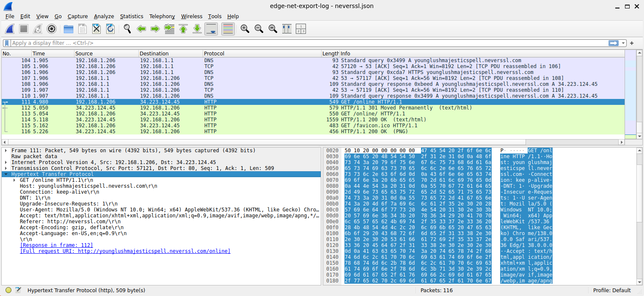The height and width of the screenshot is (296, 644).
Task: Expand the Transmission Control Protocol node
Action: pos(6,168)
